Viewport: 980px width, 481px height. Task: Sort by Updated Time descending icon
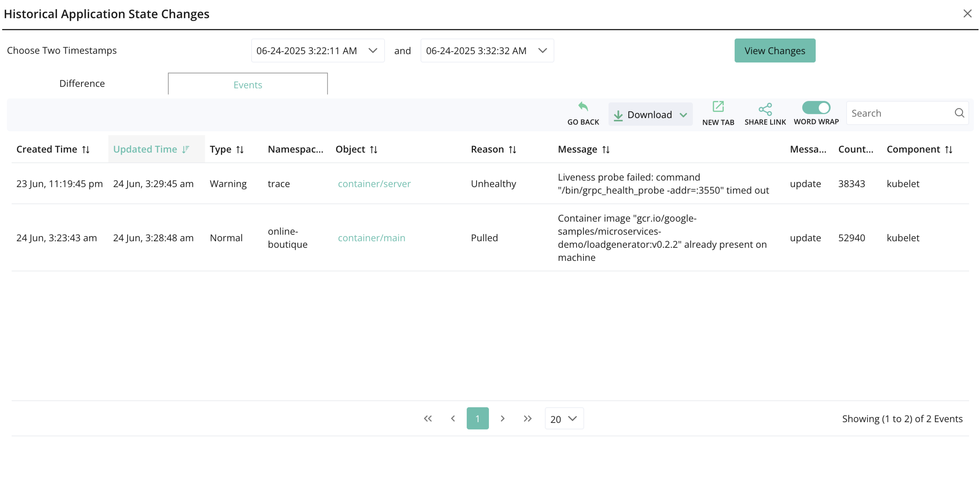186,149
